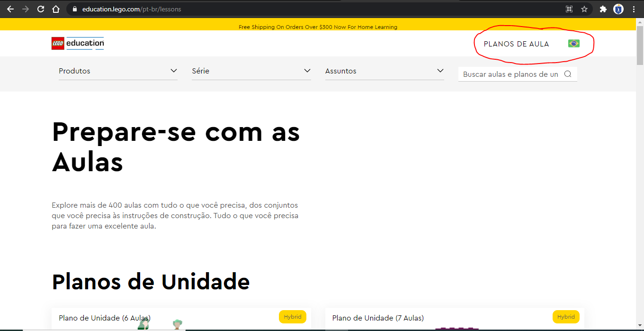Bookmark the page with the star icon
Image resolution: width=644 pixels, height=331 pixels.
click(x=584, y=9)
